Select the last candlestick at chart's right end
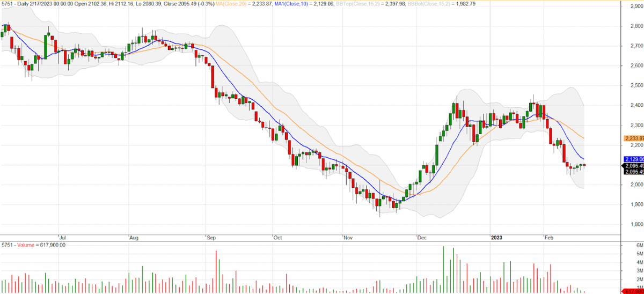This screenshot has height=294, width=644. [584, 165]
